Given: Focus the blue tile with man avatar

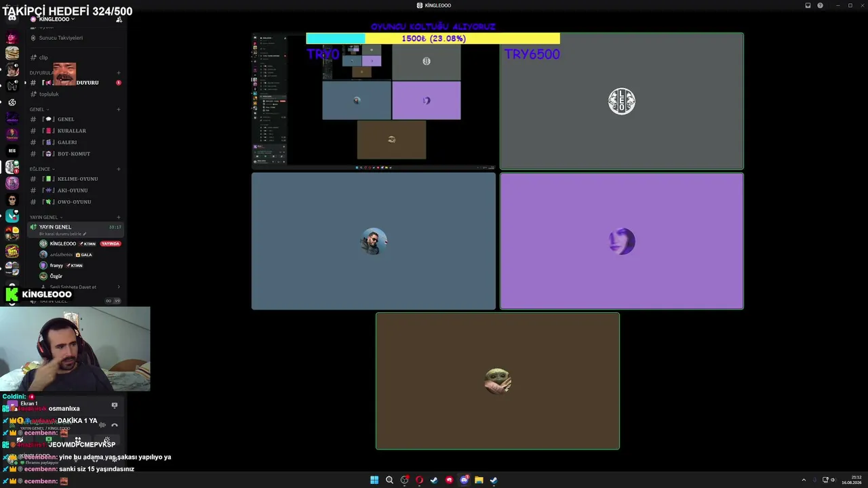Looking at the screenshot, I should point(374,241).
